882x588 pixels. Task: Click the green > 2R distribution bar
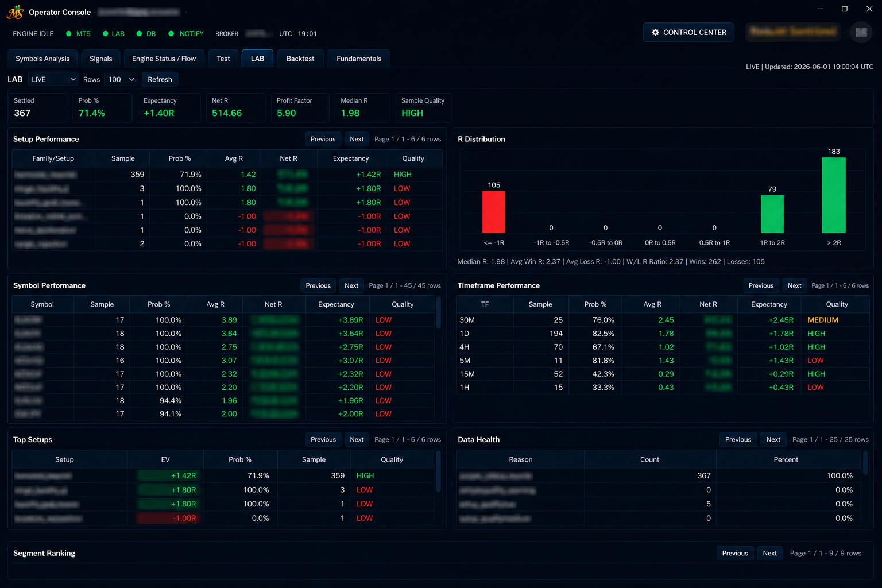pos(834,195)
